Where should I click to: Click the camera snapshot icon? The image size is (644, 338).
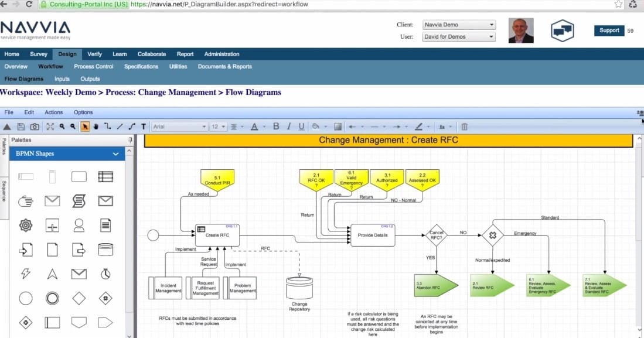[x=35, y=127]
